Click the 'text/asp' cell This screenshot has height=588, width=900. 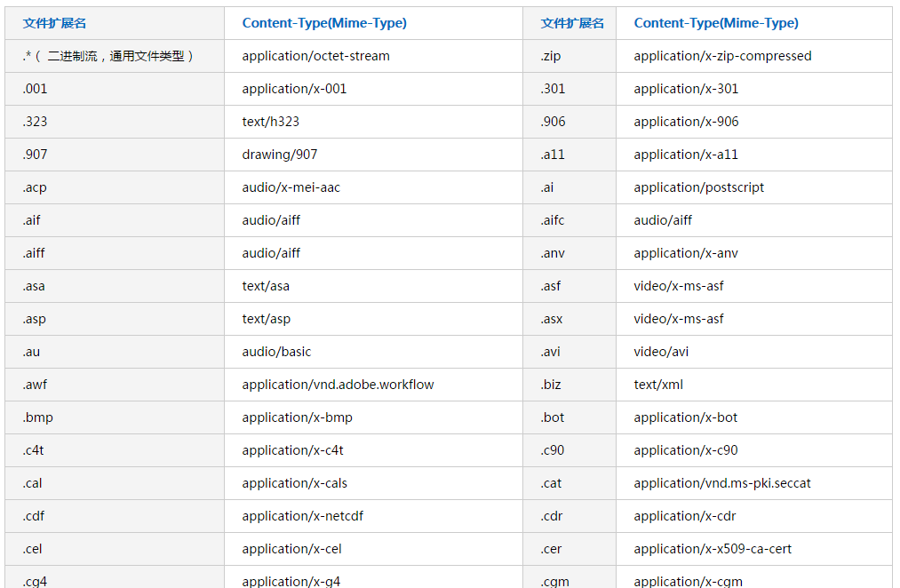[373, 319]
